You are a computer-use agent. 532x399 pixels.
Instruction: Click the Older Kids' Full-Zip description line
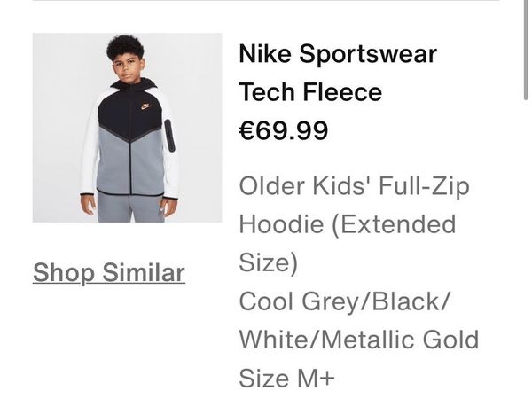[354, 186]
